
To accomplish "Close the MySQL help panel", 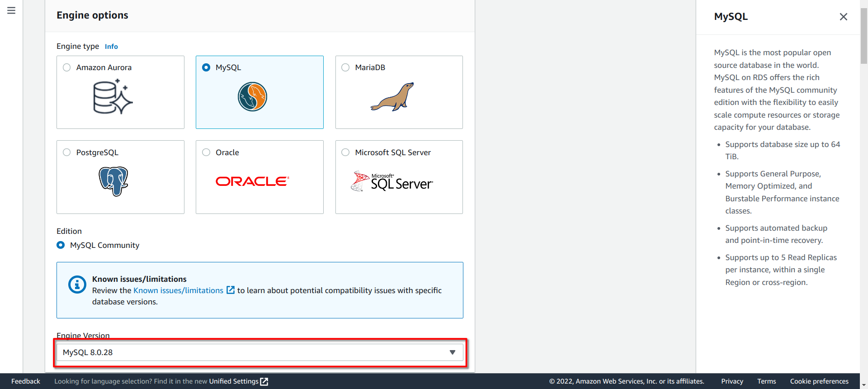I will click(x=843, y=17).
